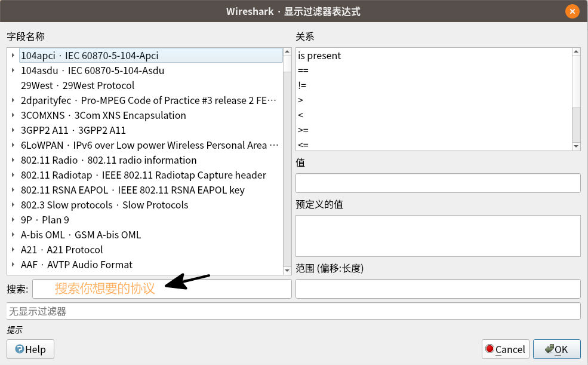Image resolution: width=588 pixels, height=365 pixels.
Task: Focus the value (值) input field
Action: pyautogui.click(x=438, y=183)
